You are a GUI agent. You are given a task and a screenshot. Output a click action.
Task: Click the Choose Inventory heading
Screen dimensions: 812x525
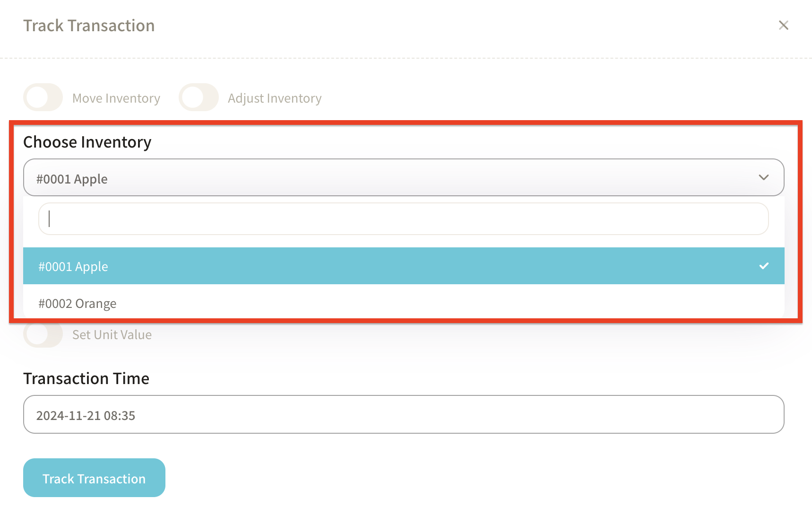click(87, 142)
